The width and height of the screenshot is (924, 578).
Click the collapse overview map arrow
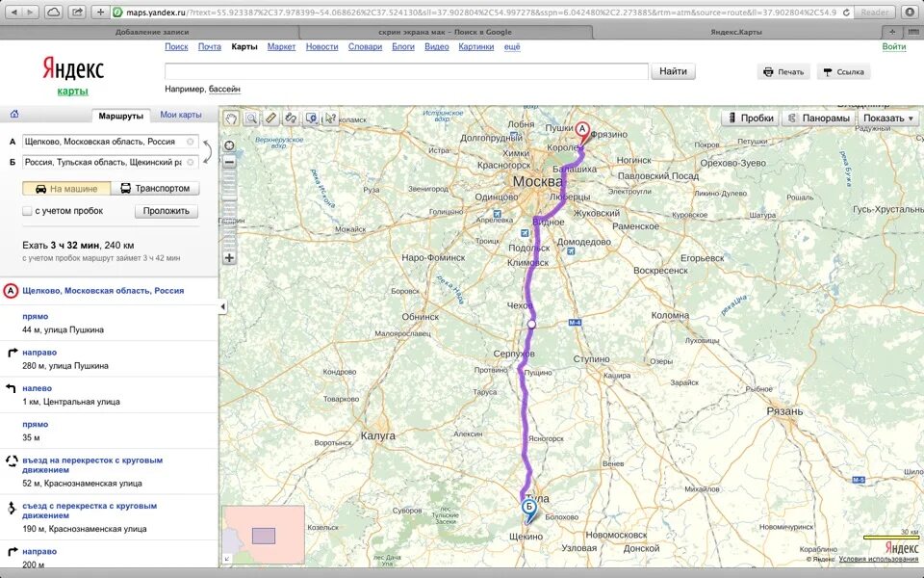[225, 559]
